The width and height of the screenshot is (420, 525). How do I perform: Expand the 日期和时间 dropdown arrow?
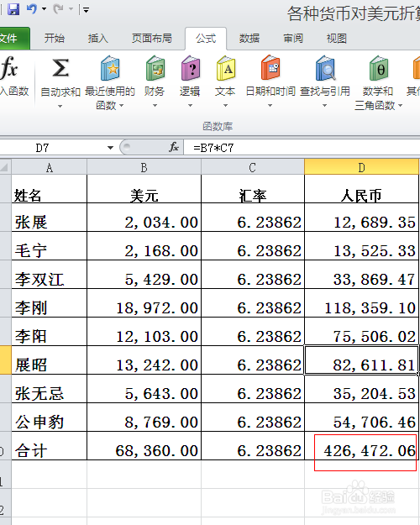click(x=270, y=106)
